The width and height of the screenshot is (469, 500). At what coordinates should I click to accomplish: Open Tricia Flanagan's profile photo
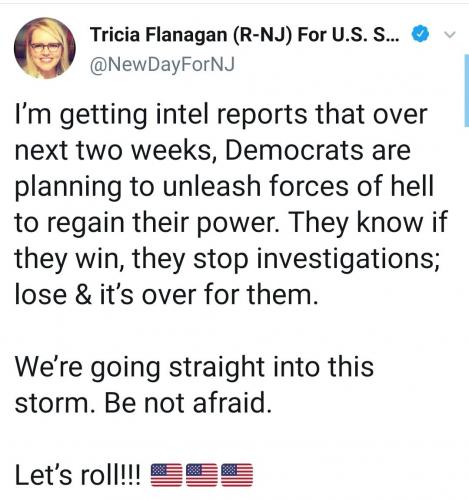[x=45, y=48]
